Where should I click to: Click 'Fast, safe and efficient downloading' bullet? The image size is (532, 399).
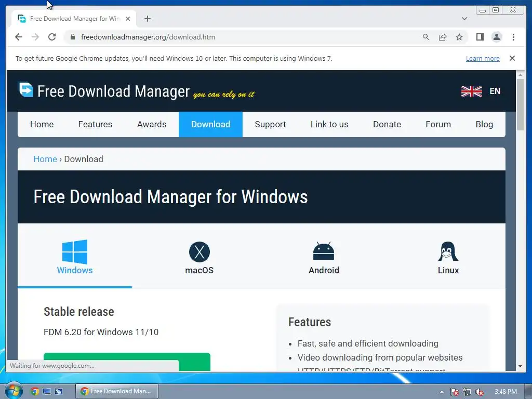tap(368, 343)
